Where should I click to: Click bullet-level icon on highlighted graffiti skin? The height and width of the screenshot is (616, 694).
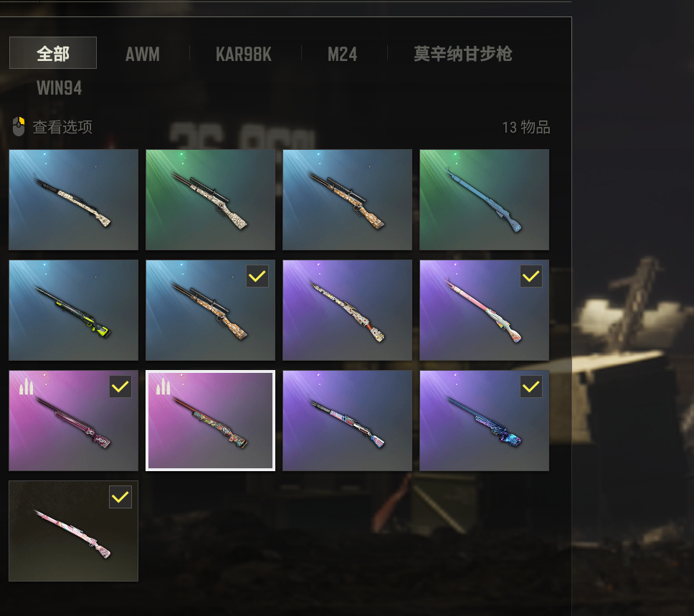click(163, 386)
